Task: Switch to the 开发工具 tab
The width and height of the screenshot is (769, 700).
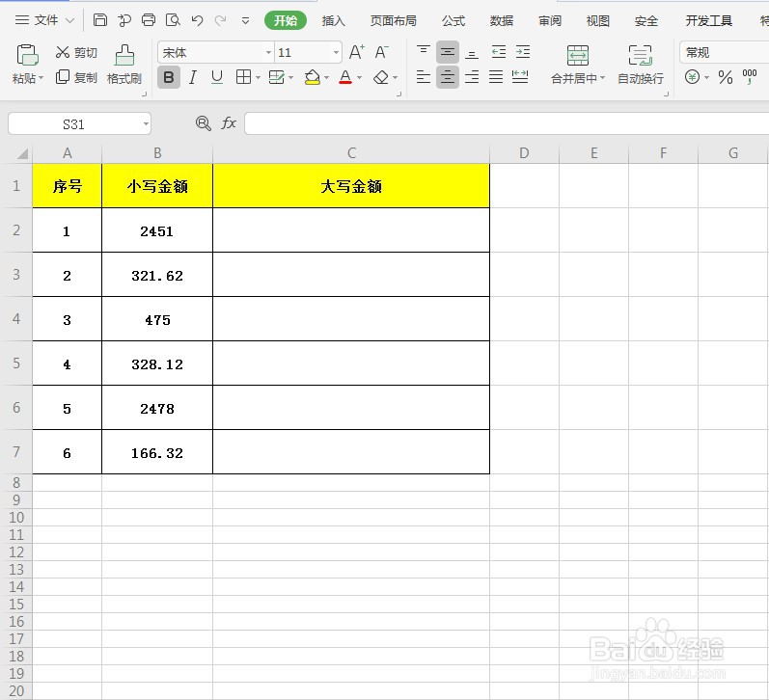Action: [708, 20]
